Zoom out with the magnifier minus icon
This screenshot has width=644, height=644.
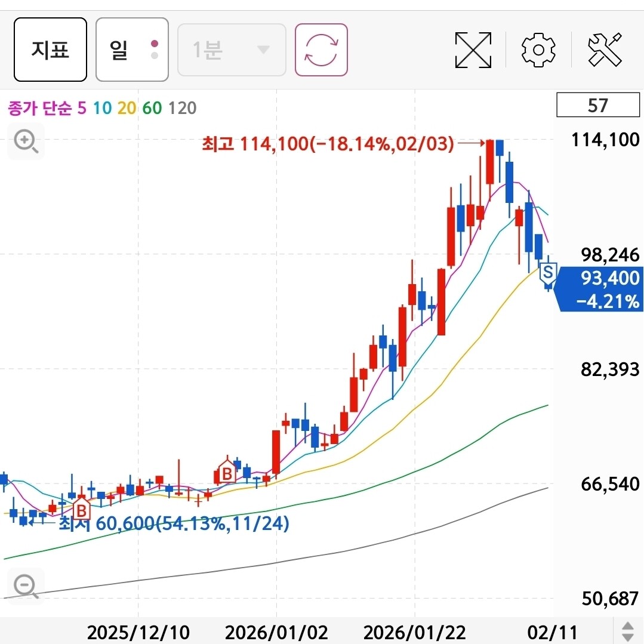click(x=26, y=586)
